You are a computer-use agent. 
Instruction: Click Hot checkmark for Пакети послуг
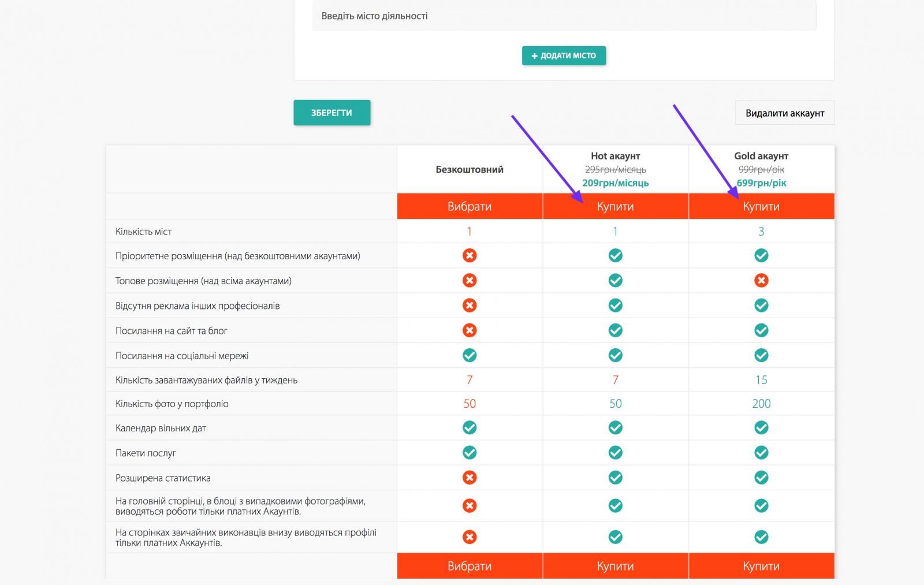click(x=616, y=453)
